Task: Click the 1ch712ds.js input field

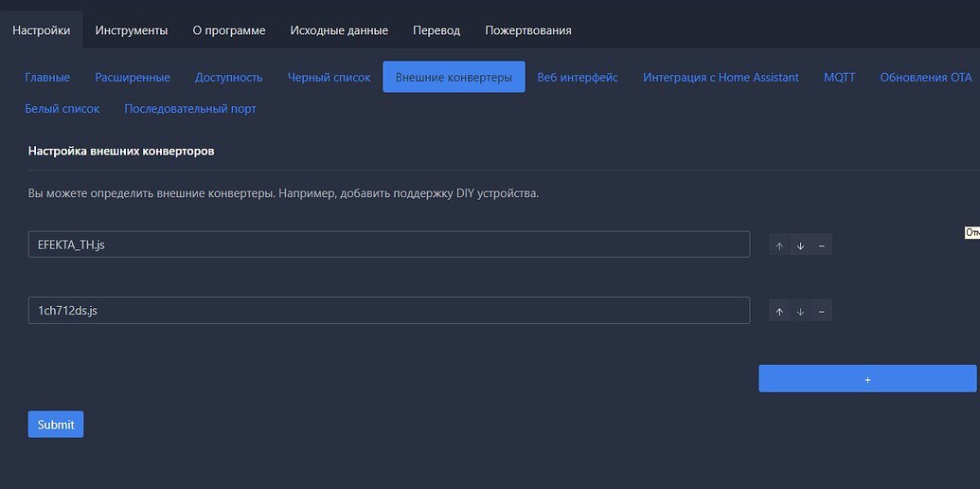Action: pos(389,310)
